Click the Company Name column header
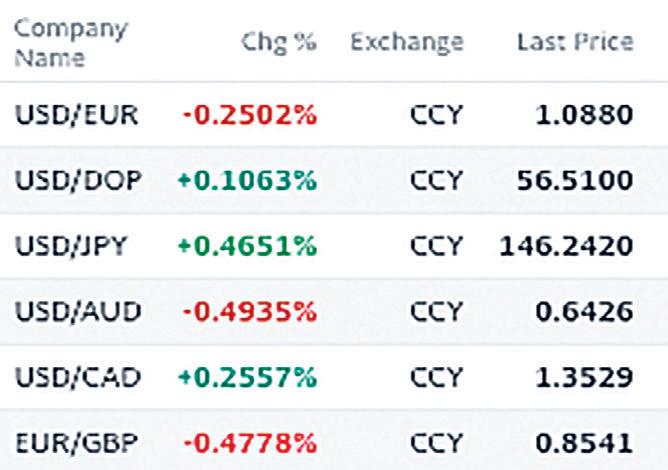The image size is (668, 470). [x=70, y=42]
